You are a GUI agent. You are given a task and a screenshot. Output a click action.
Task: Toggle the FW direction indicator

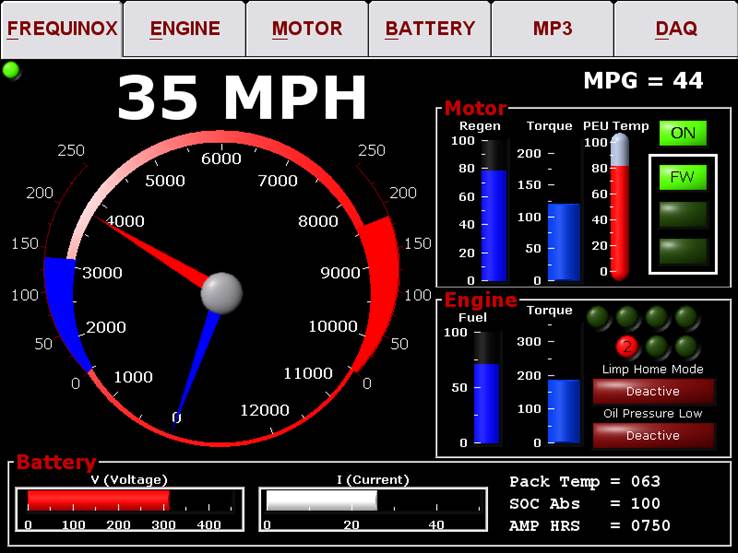click(x=683, y=178)
